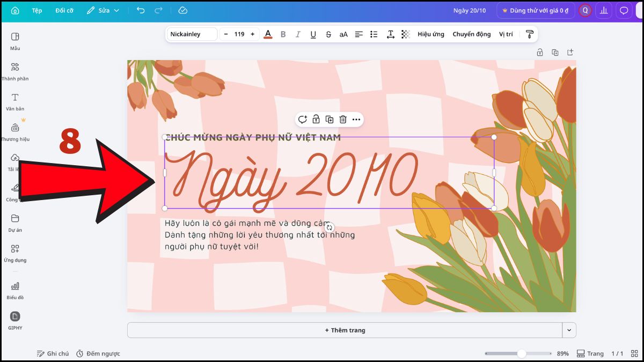The image size is (644, 362).
Task: Toggle uppercase aA text case
Action: tap(343, 34)
